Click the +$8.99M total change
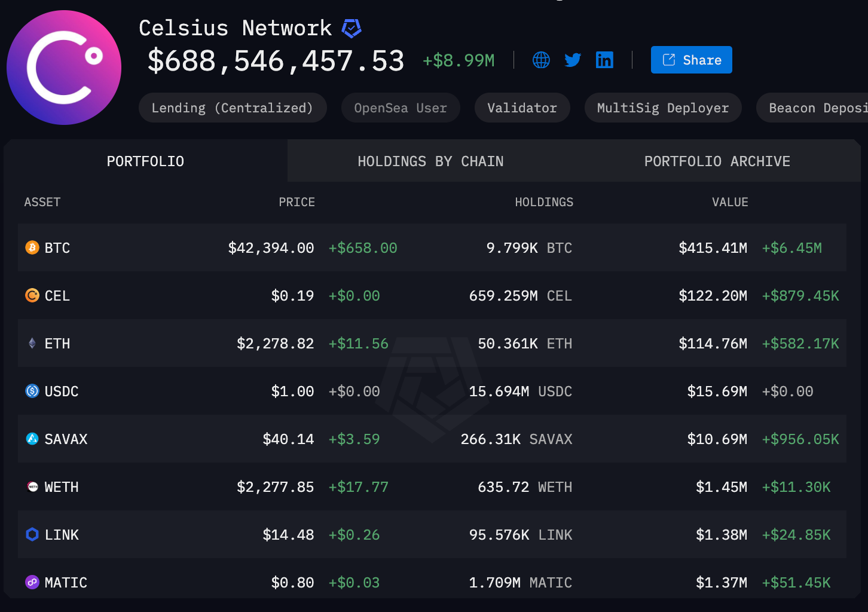 coord(459,60)
